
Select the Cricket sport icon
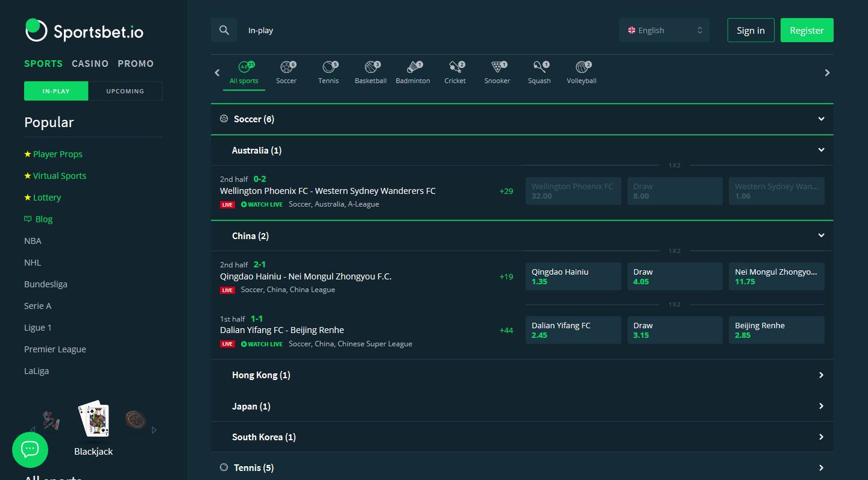click(455, 72)
